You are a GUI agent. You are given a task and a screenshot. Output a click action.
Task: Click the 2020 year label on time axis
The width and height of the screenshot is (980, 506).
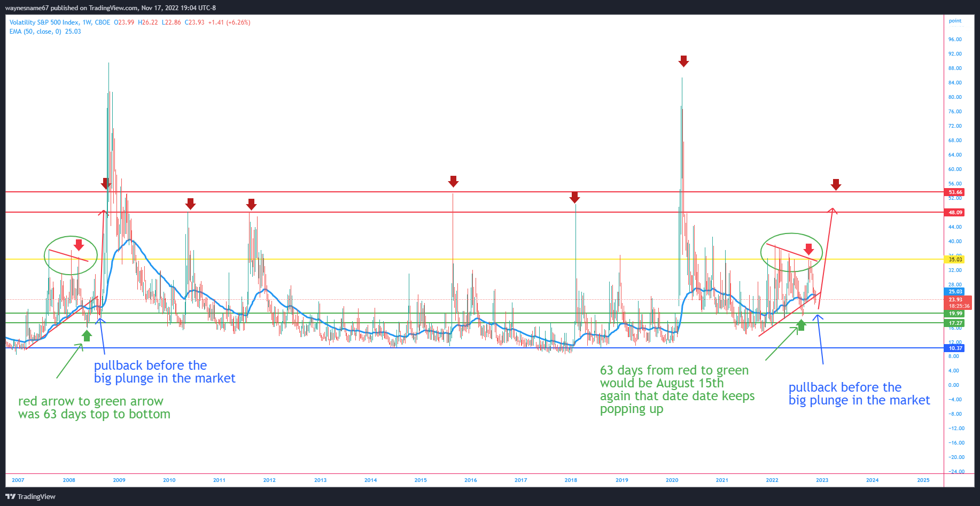(x=672, y=480)
